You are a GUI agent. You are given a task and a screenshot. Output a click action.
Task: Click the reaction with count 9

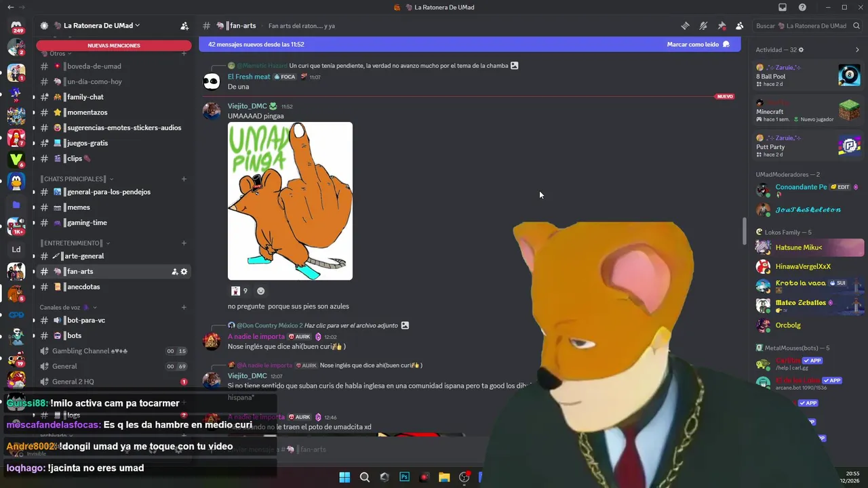pyautogui.click(x=239, y=291)
